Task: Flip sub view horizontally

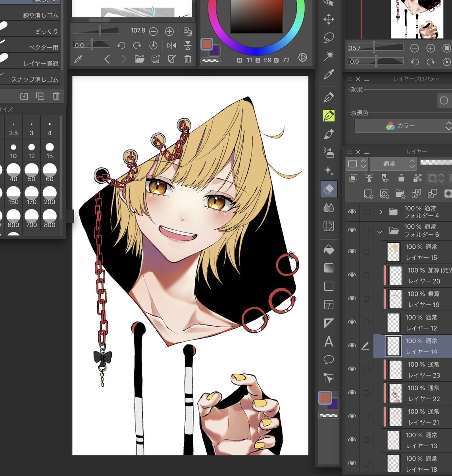Action: pos(172,45)
